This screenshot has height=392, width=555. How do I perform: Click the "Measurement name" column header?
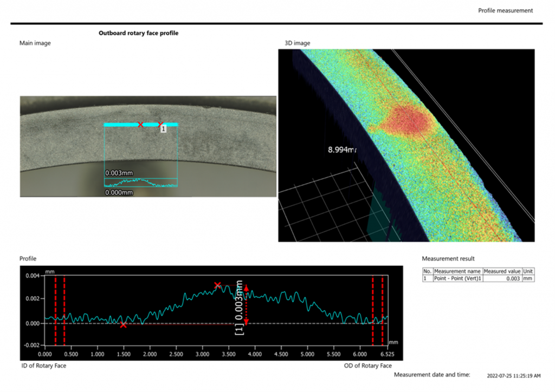tap(457, 271)
